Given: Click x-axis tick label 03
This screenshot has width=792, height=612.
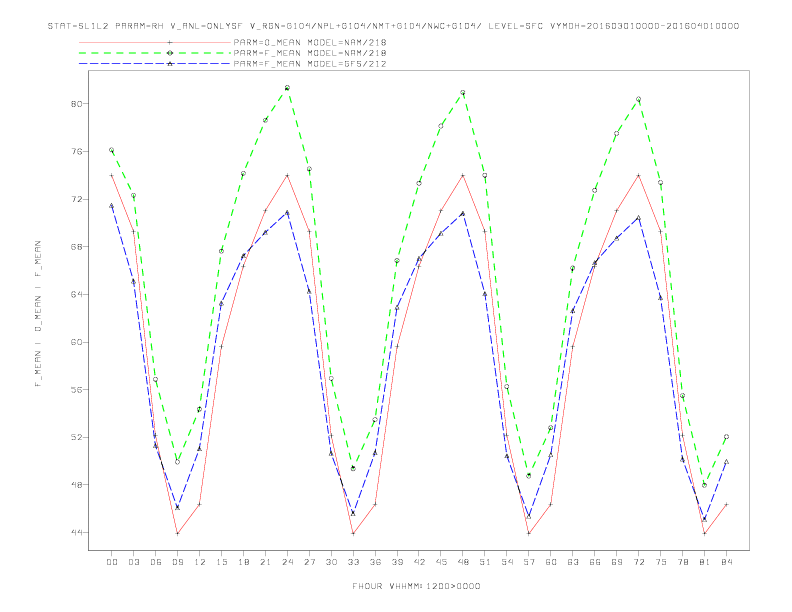Looking at the screenshot, I should coord(133,562).
